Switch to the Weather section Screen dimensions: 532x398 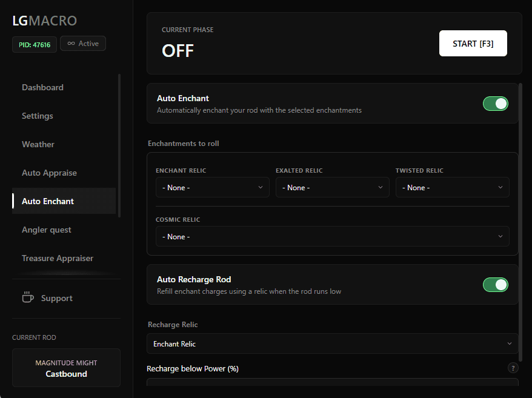(x=64, y=144)
